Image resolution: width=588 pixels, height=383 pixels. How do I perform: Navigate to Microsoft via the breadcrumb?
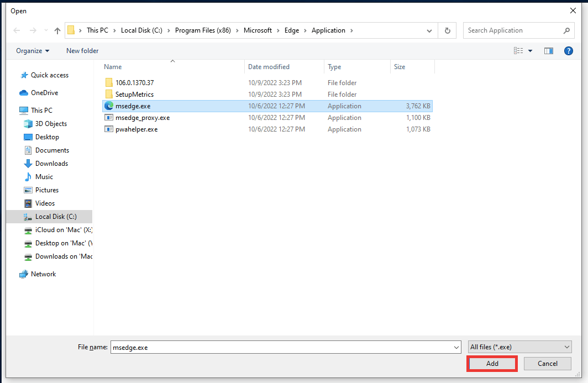coord(259,30)
